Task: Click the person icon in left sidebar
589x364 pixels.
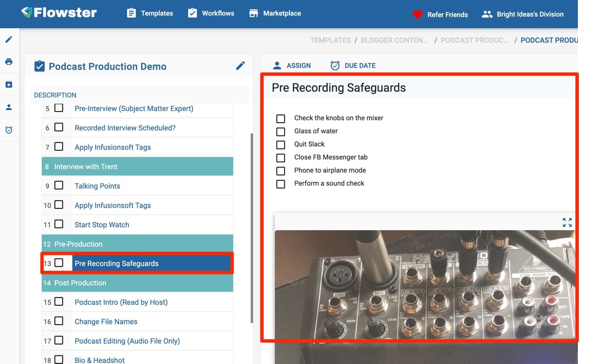Action: (9, 107)
